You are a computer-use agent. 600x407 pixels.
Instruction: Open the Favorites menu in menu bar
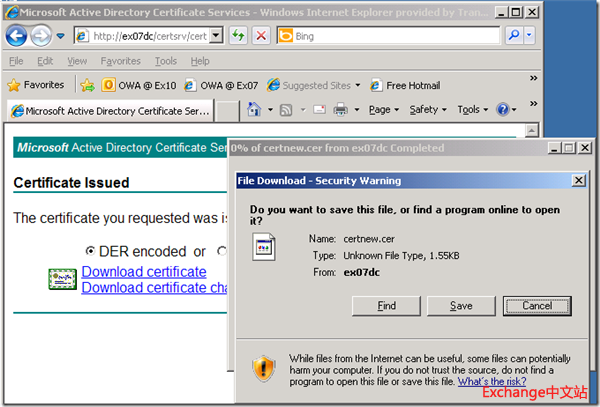(x=120, y=61)
